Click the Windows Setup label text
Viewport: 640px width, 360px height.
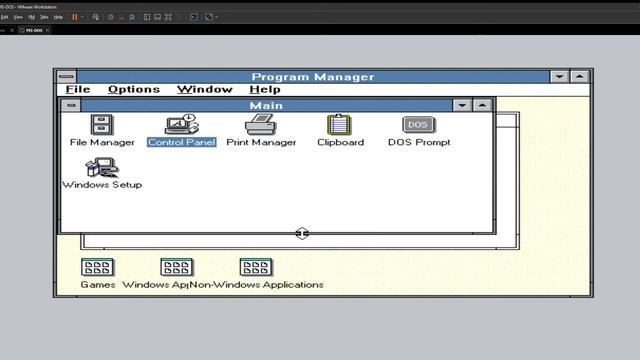point(102,184)
